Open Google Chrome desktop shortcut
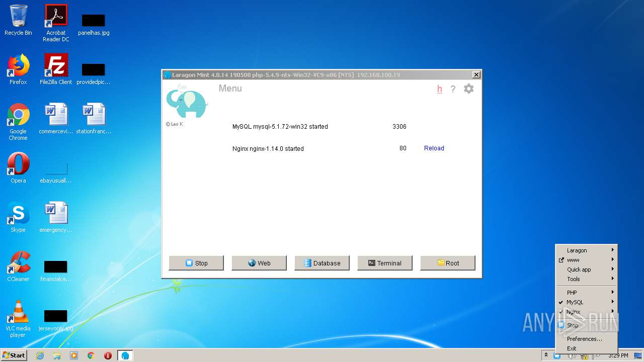Image resolution: width=644 pixels, height=362 pixels. (18, 122)
